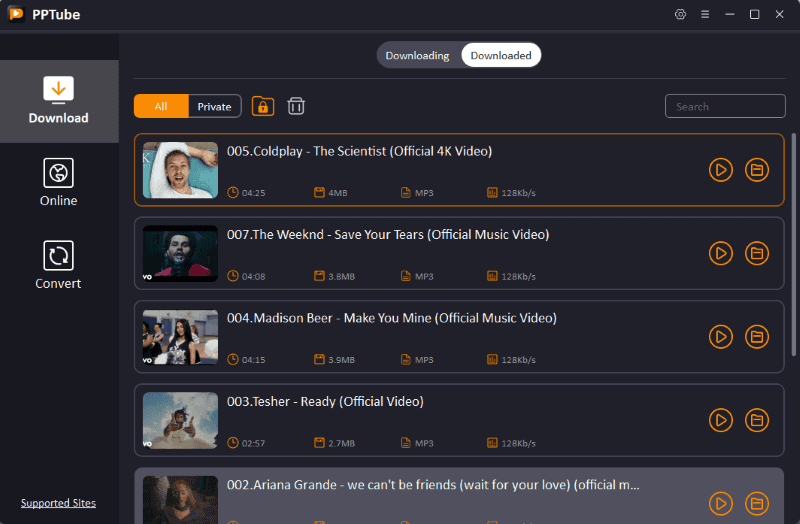Go to the Online section
800x524 pixels.
click(59, 182)
